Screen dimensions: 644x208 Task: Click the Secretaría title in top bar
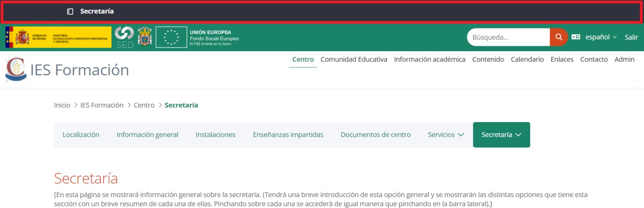click(97, 11)
